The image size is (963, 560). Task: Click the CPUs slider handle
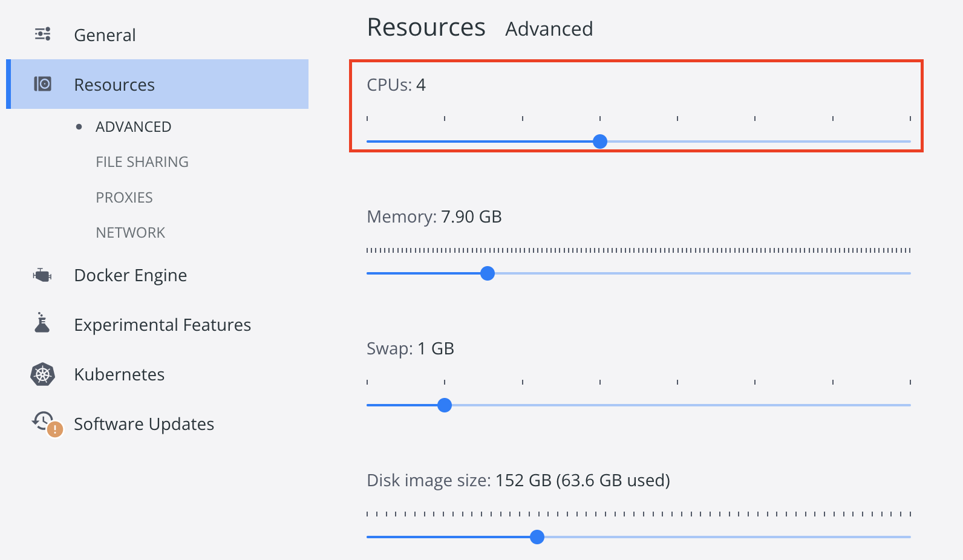(x=600, y=142)
